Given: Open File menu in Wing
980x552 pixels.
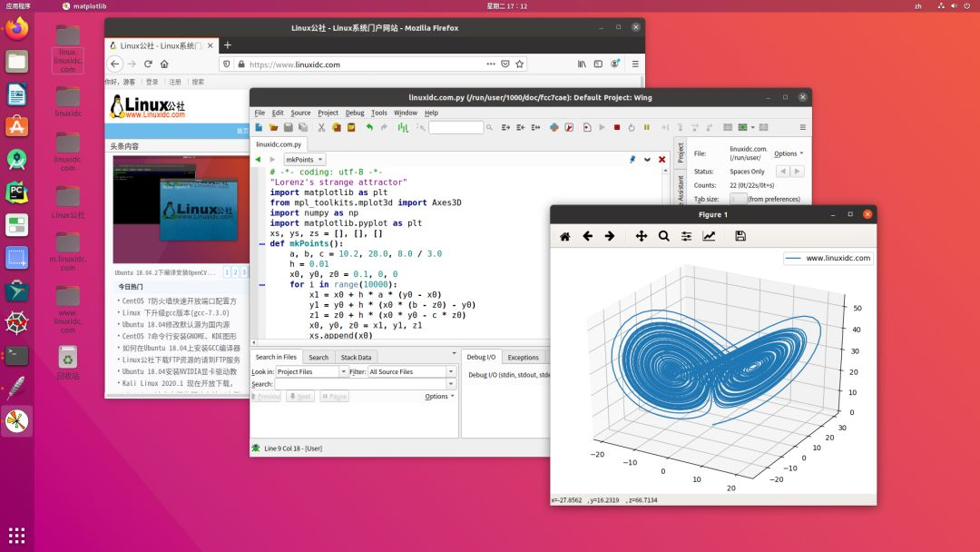Looking at the screenshot, I should (260, 113).
